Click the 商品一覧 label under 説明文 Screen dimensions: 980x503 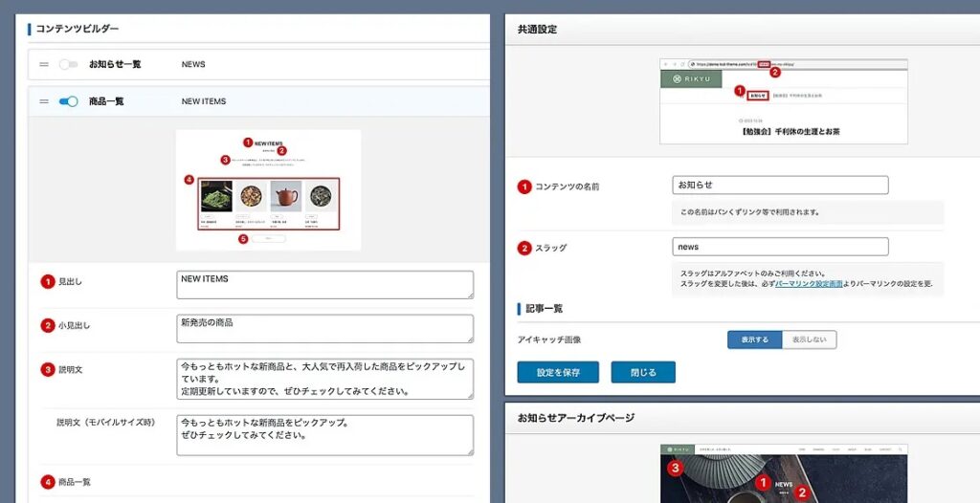[x=75, y=482]
